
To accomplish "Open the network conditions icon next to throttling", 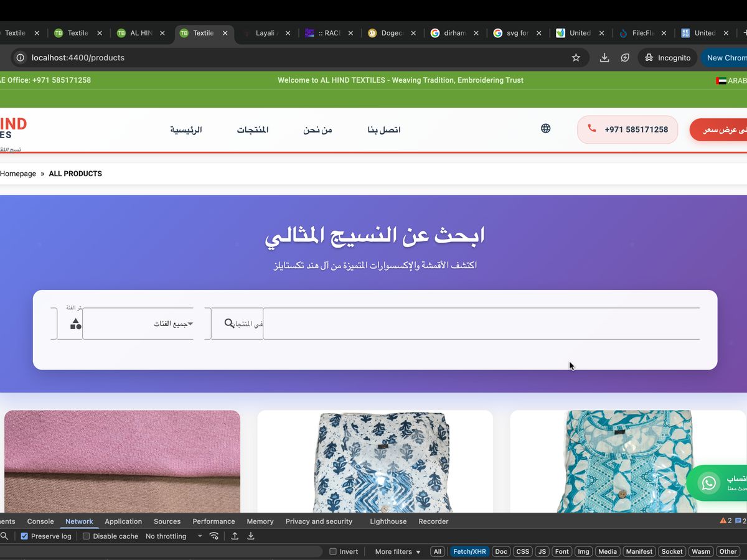I will [214, 536].
